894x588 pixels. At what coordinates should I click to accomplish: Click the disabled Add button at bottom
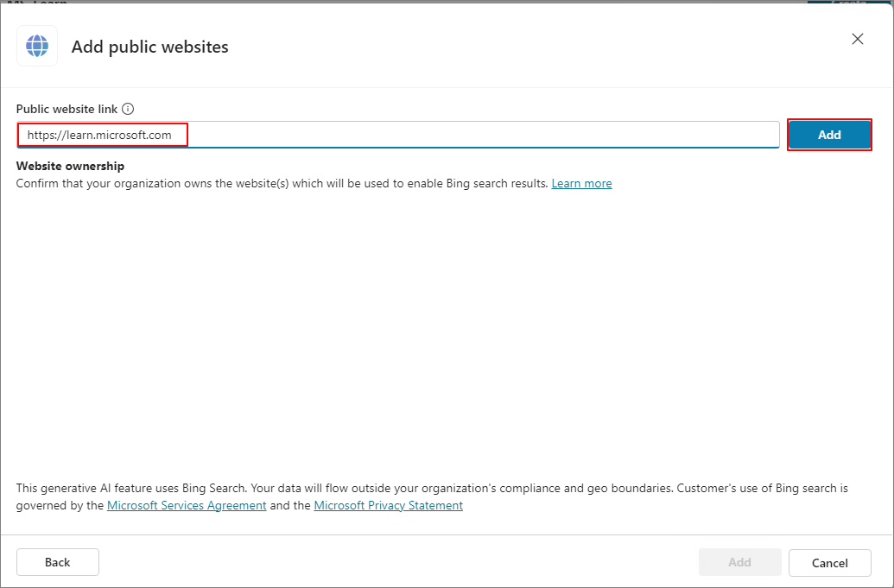740,562
